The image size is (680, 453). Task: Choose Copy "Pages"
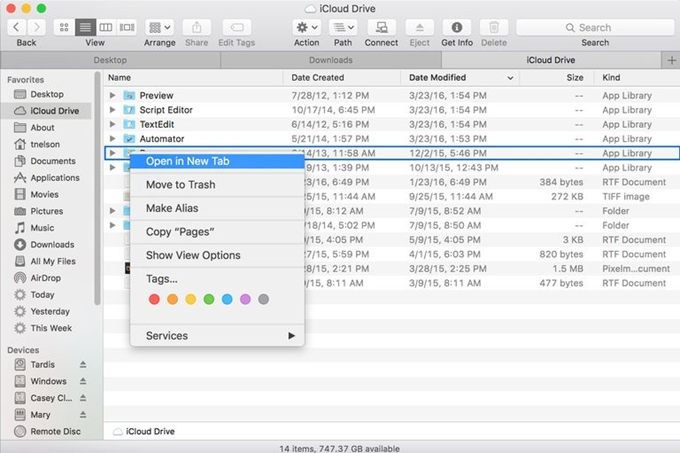[x=217, y=232]
